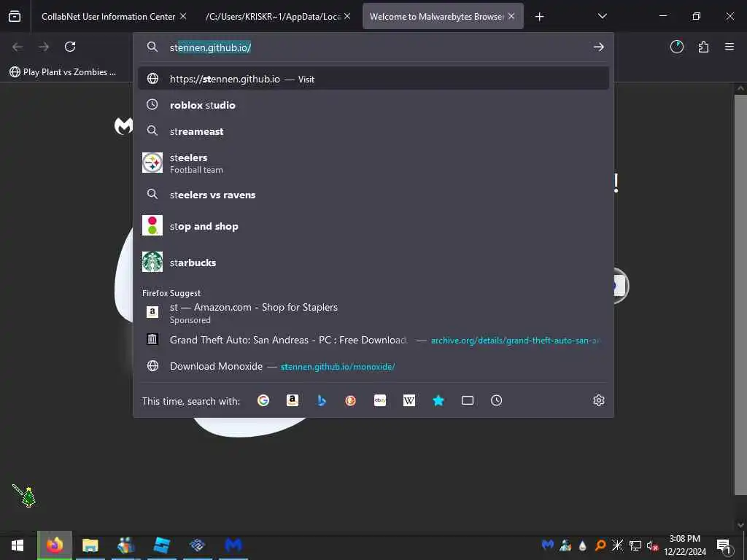Open the Extensions puzzle icon
The height and width of the screenshot is (560, 747).
click(x=703, y=47)
